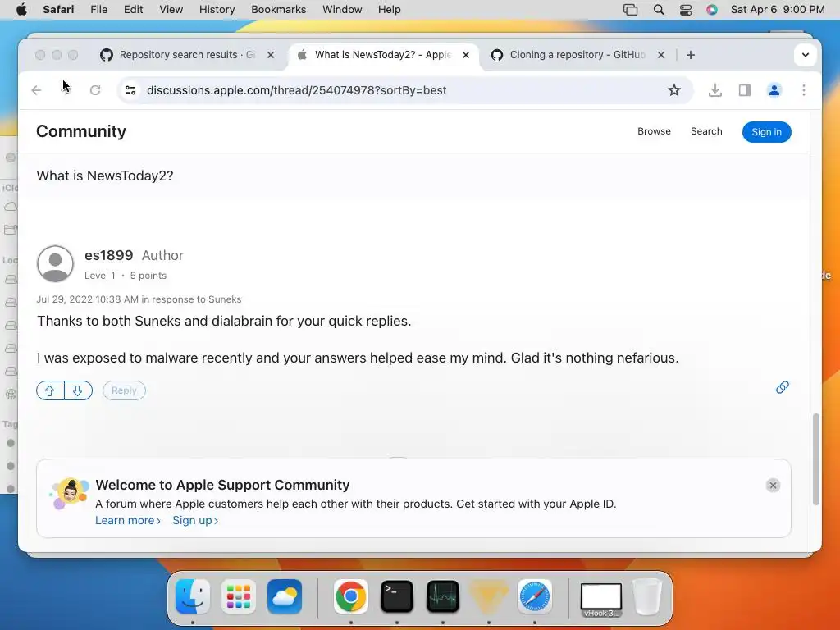Viewport: 840px width, 630px height.
Task: Open Google Chrome from the Dock
Action: click(x=351, y=596)
